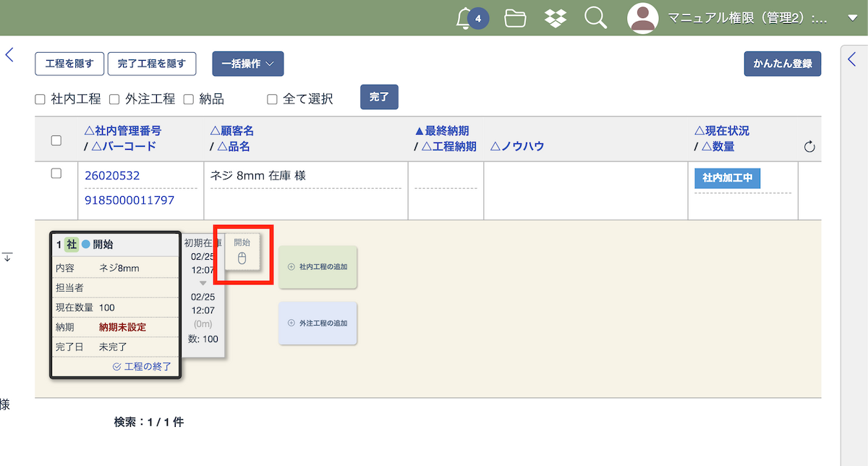Check the 外注工程 checkbox

coord(114,99)
